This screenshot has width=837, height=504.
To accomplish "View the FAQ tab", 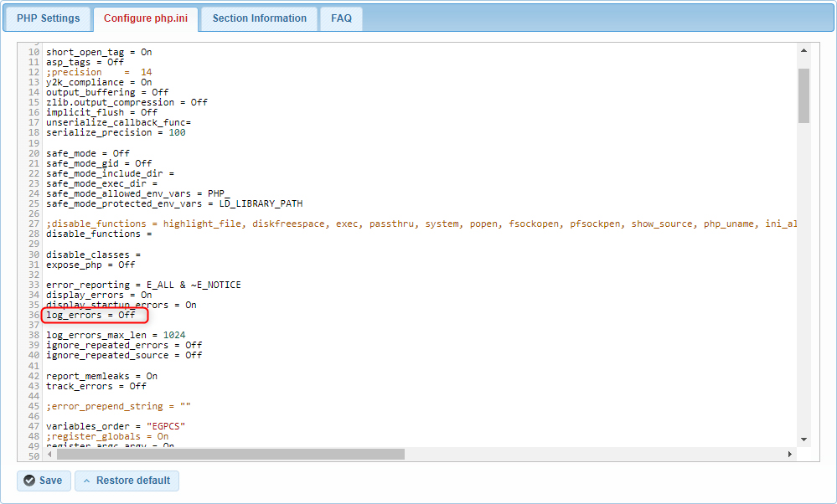I will 340,18.
